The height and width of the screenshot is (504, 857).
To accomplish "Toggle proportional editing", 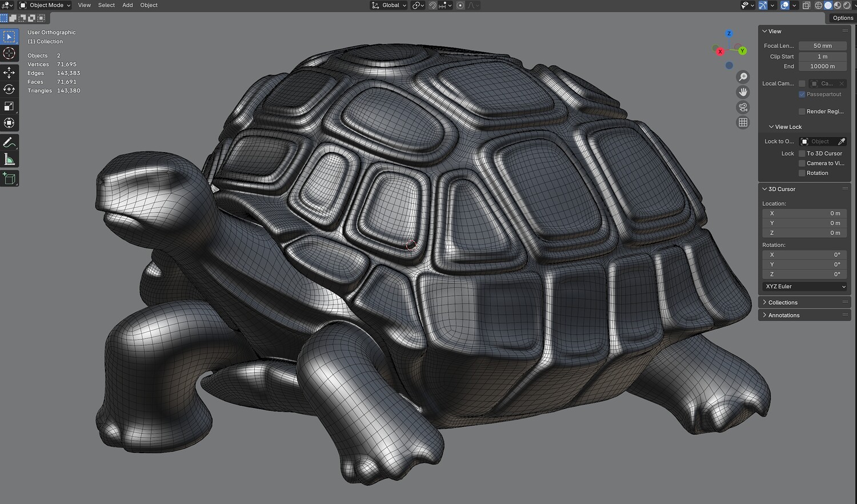I will pyautogui.click(x=460, y=5).
